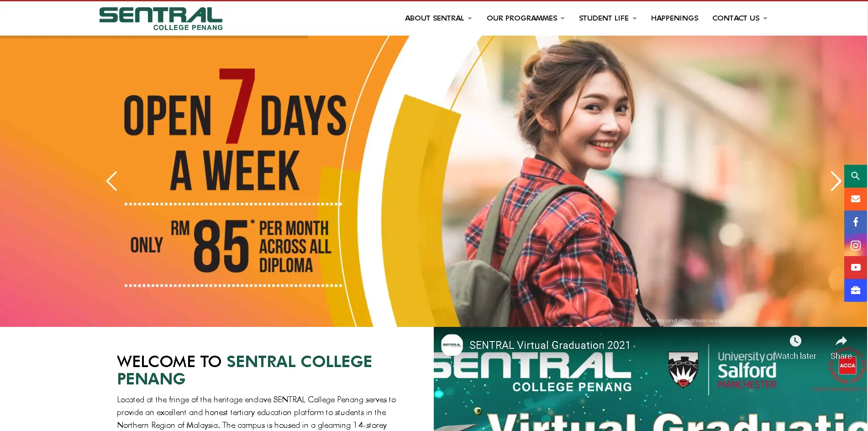Expand the Student Life dropdown menu

pyautogui.click(x=608, y=18)
